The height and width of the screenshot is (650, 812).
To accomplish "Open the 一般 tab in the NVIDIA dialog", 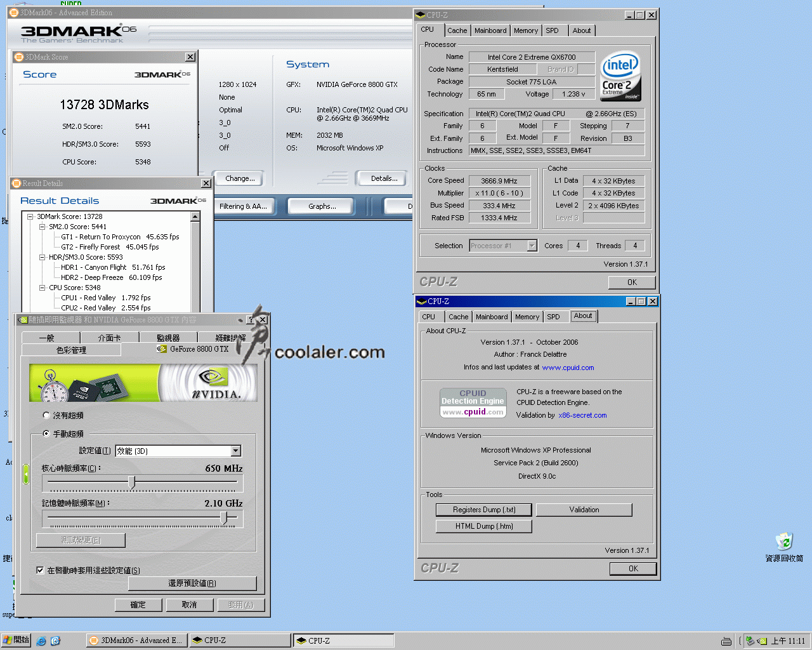I will [x=46, y=338].
